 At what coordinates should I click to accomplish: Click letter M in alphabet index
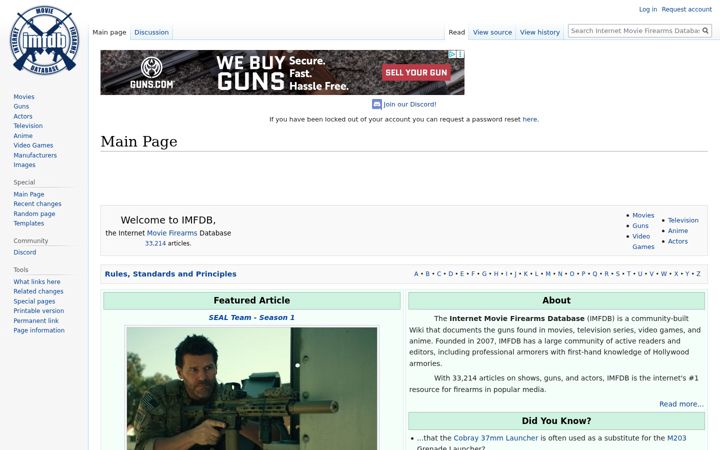click(x=548, y=274)
